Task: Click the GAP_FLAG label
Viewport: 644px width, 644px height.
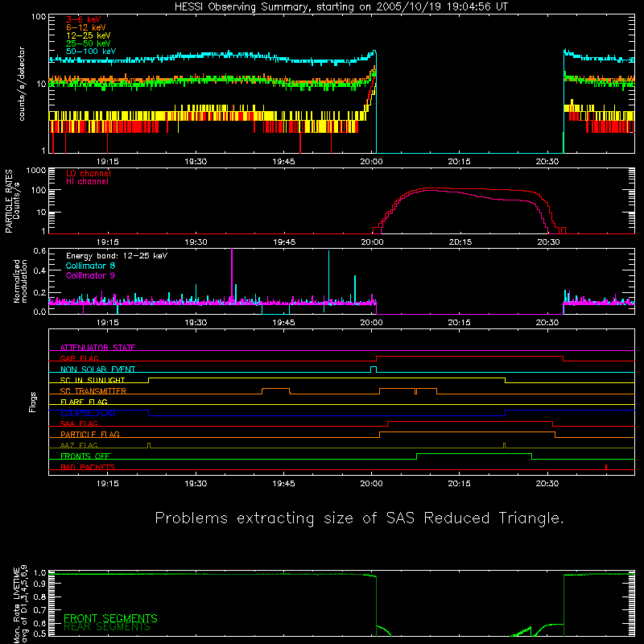Action: tap(79, 358)
